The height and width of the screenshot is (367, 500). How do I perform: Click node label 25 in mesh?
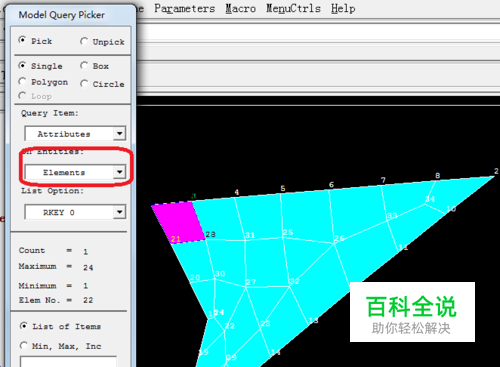[288, 232]
